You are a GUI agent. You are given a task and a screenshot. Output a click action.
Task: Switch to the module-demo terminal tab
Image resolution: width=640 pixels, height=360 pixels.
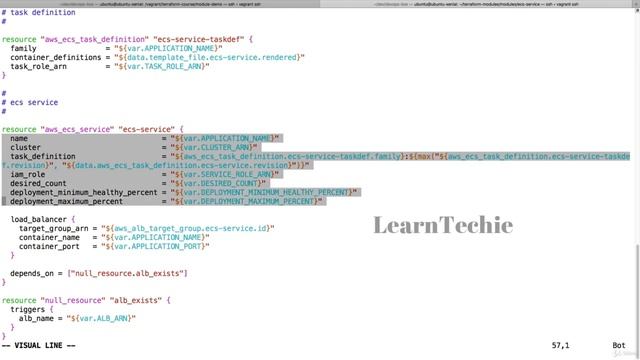click(x=160, y=4)
